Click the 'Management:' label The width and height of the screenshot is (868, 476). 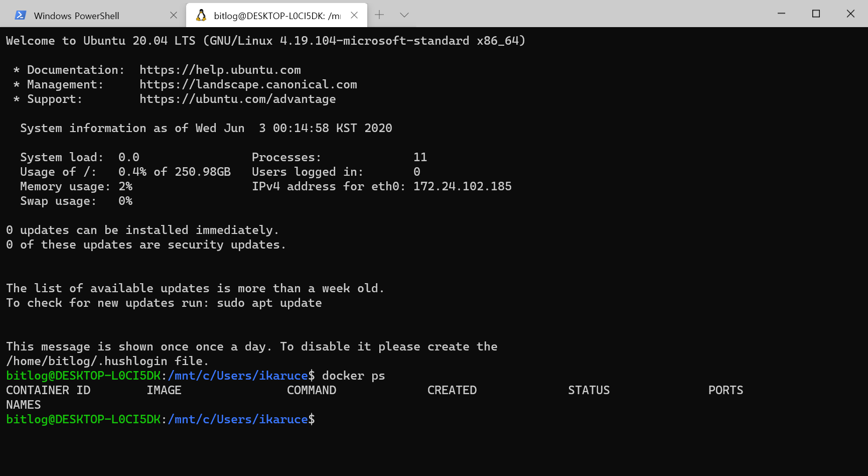65,84
